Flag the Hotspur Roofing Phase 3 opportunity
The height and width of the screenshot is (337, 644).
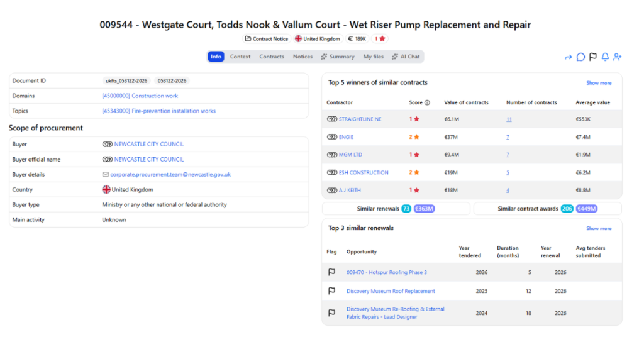click(331, 272)
